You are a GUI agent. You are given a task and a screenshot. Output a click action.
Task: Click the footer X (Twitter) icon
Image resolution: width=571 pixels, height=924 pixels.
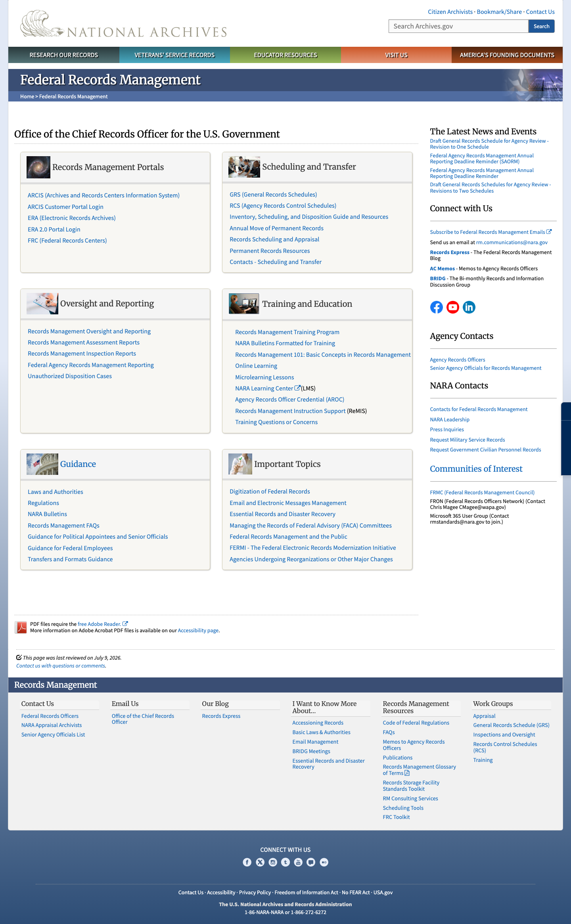(260, 862)
